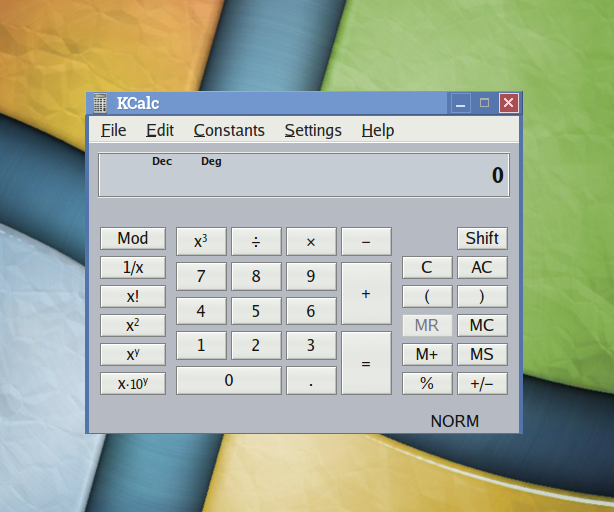Click digit 9 on keypad

coord(311,276)
